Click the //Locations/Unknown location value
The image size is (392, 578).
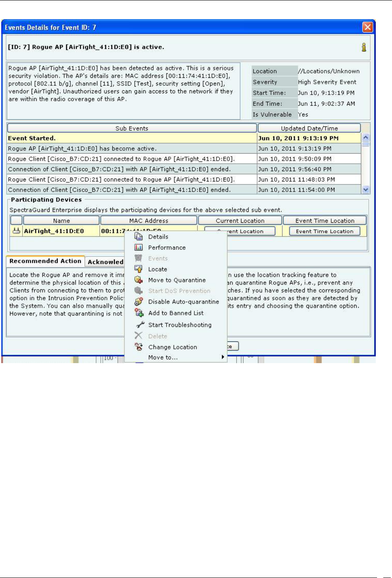[x=329, y=71]
